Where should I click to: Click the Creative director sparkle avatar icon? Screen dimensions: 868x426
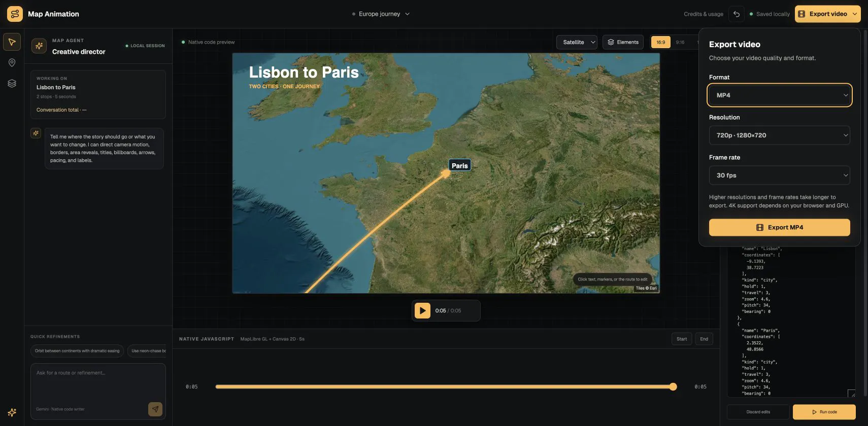39,46
